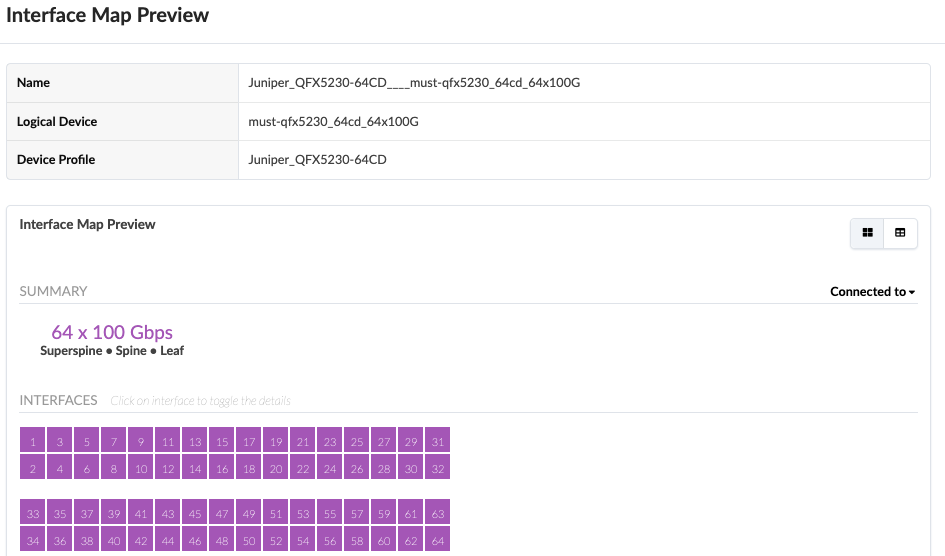Click interface port 21
This screenshot has width=945, height=556.
[x=303, y=440]
